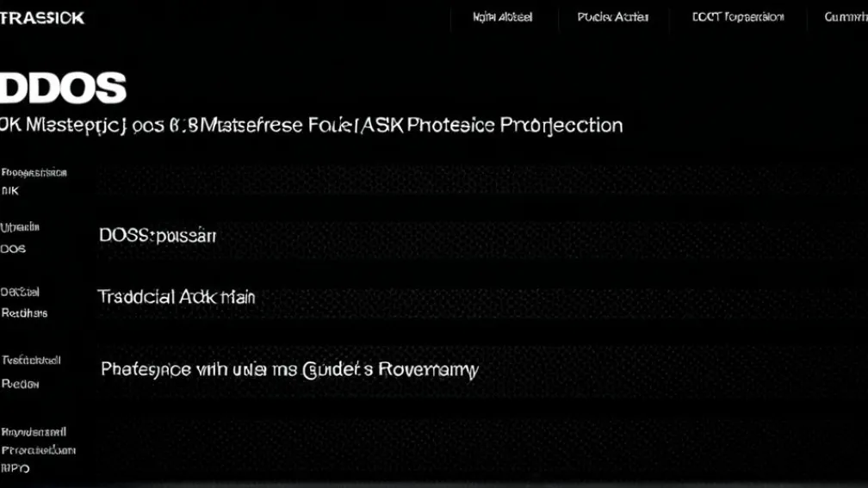Viewport: 868px width, 488px height.
Task: Go to the "Pcedon" sidebar entry
Action: pyautogui.click(x=20, y=384)
